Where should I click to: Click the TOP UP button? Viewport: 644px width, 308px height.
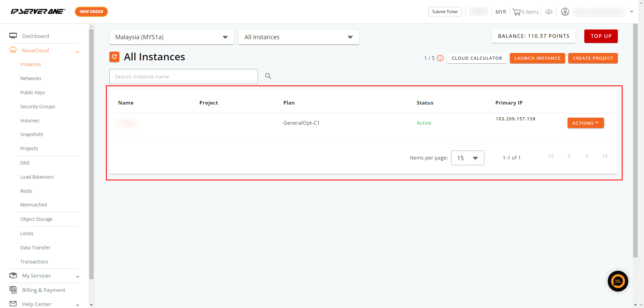pyautogui.click(x=601, y=36)
